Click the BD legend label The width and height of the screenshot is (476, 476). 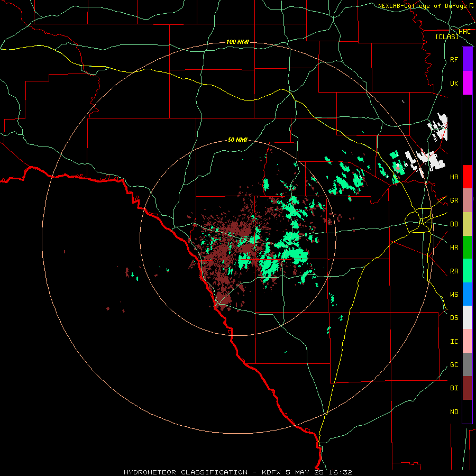(454, 224)
